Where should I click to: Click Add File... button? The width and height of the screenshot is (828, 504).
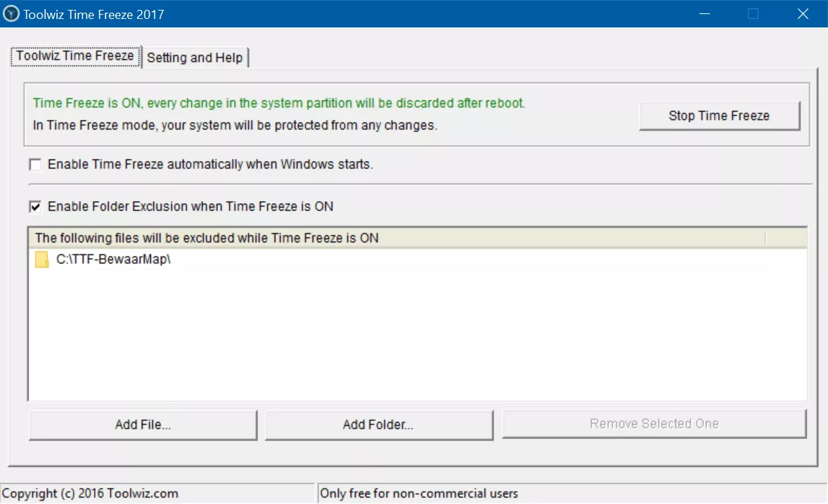(143, 425)
